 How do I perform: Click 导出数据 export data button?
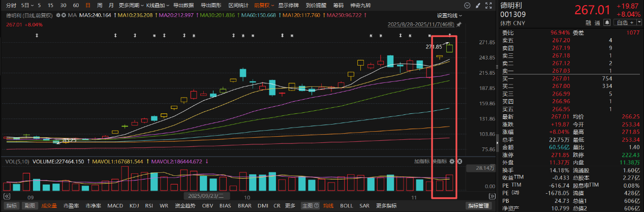pos(183,5)
